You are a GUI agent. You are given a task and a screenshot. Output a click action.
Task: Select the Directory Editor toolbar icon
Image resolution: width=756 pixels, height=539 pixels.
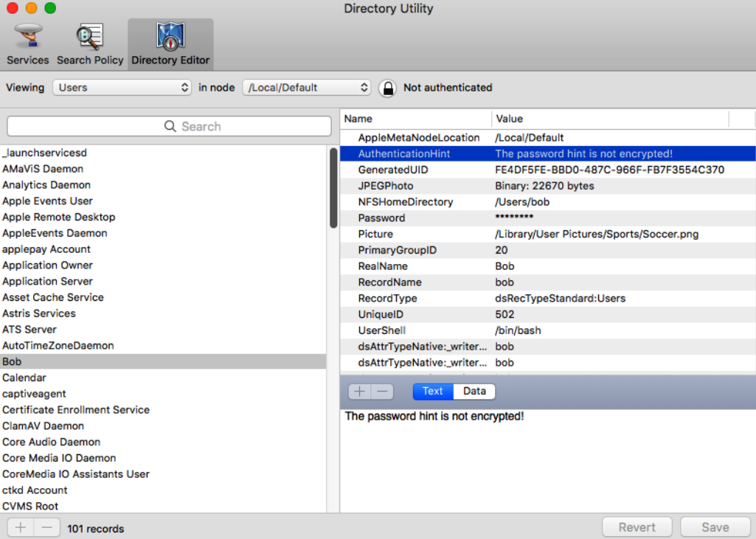pos(170,44)
